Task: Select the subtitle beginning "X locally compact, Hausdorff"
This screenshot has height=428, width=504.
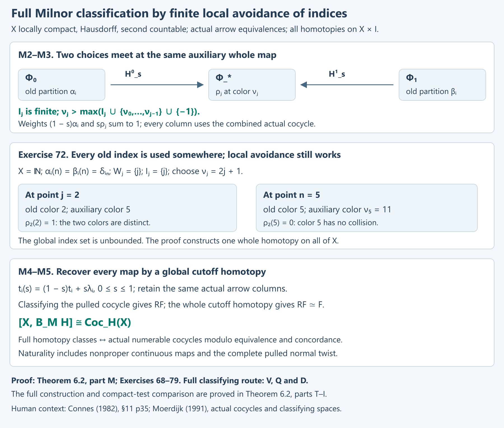Action: tap(195, 29)
